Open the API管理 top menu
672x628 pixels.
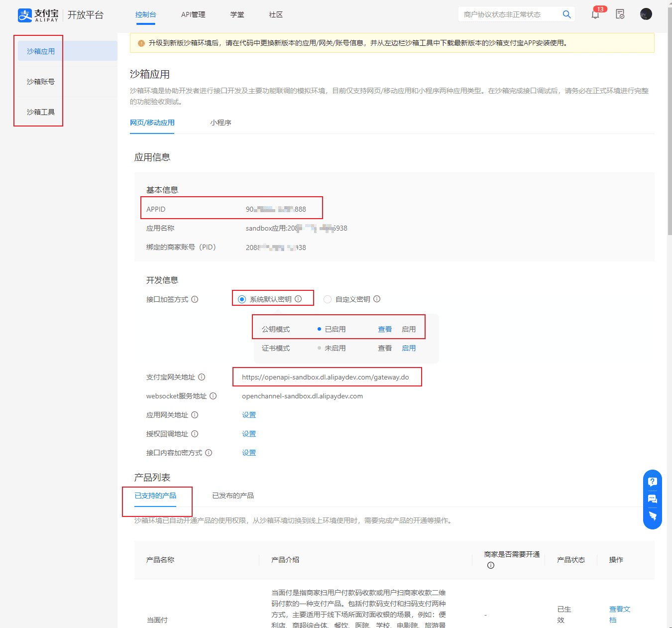193,14
